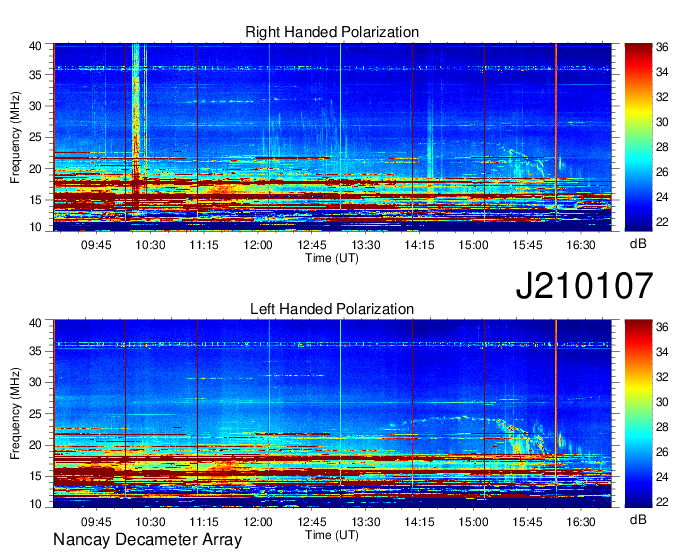Click the 35 MHz tick on Left Handed frequency axis
The image size is (680, 552).
coord(35,351)
